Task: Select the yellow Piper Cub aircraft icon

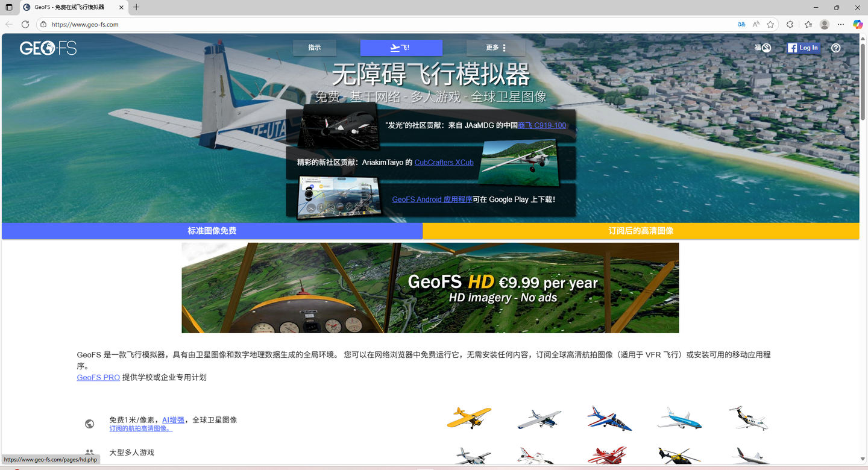Action: click(x=469, y=417)
